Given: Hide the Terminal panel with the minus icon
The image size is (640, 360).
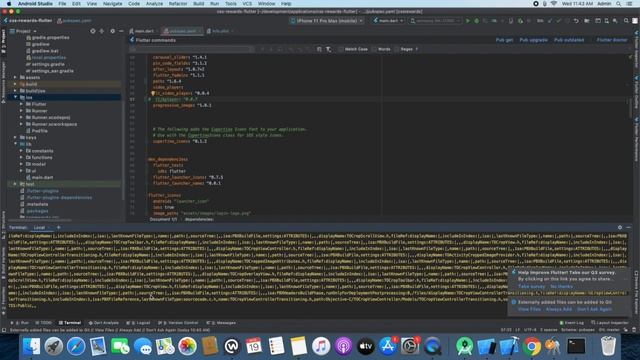Looking at the screenshot, I should tap(629, 227).
